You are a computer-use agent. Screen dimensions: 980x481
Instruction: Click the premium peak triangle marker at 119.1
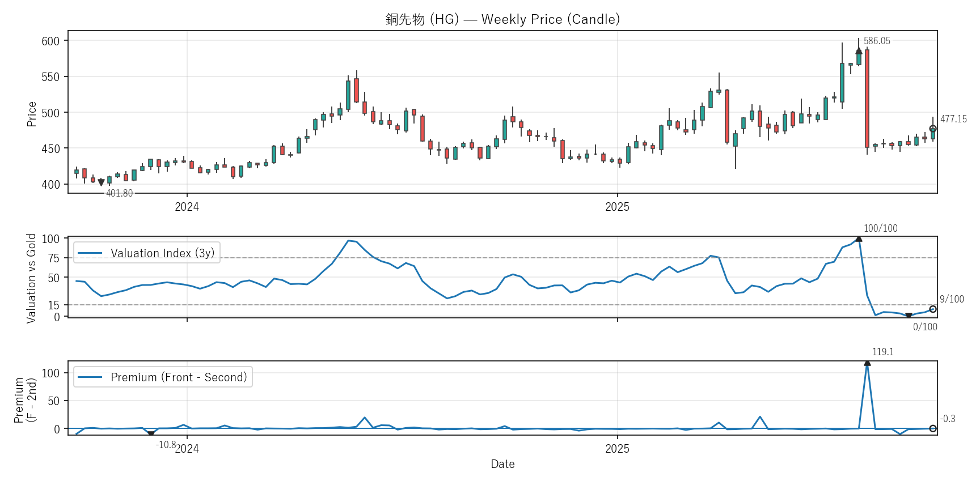[x=867, y=363]
